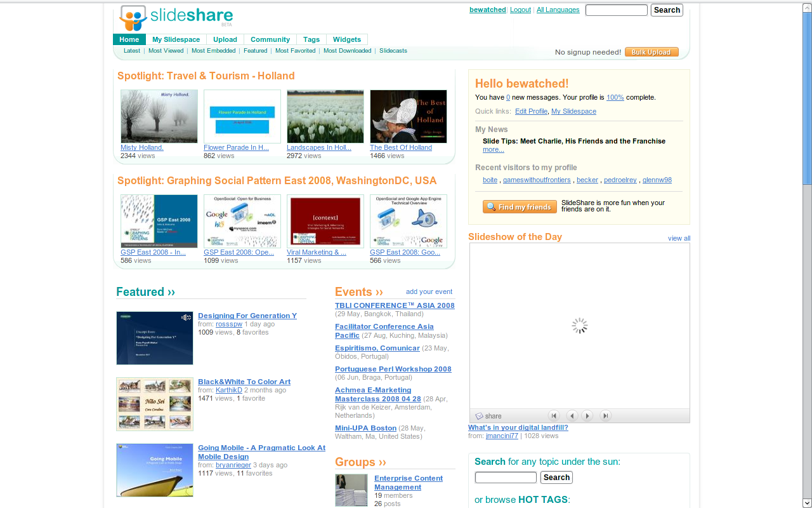Open Going Mobile slideshow thumbnail
This screenshot has width=812, height=508.
155,470
